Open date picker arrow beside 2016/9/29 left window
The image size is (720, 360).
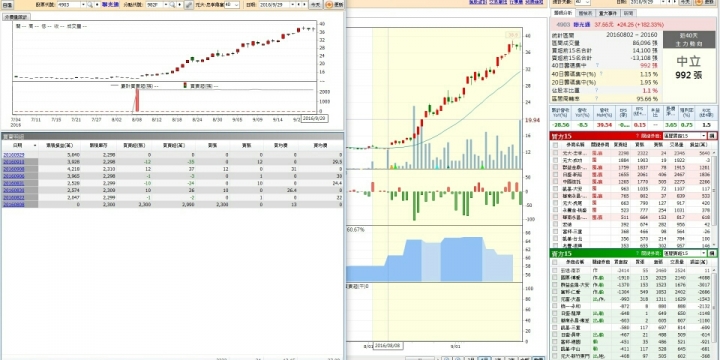292,5
